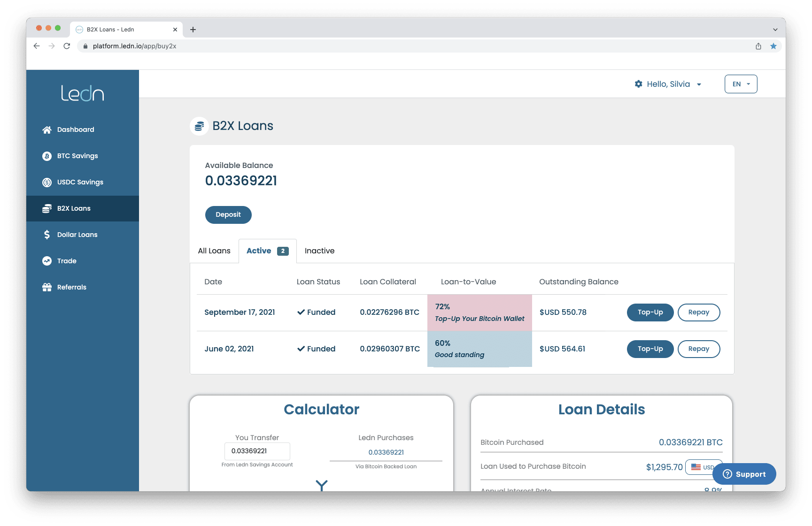Click the Bitcoin Purchased 0.03369221 BTC value
This screenshot has height=526, width=812.
pyautogui.click(x=690, y=442)
